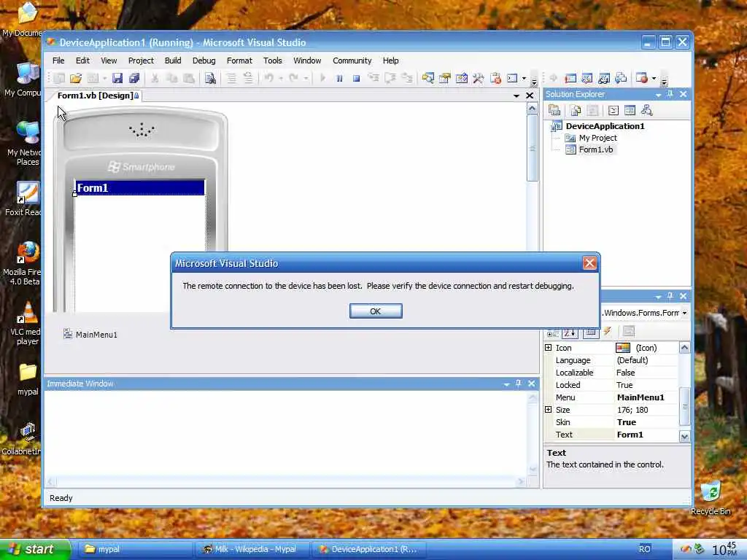Open the Solution Explorer toolbar icon
Viewport: 747px width, 560px height.
(427, 78)
